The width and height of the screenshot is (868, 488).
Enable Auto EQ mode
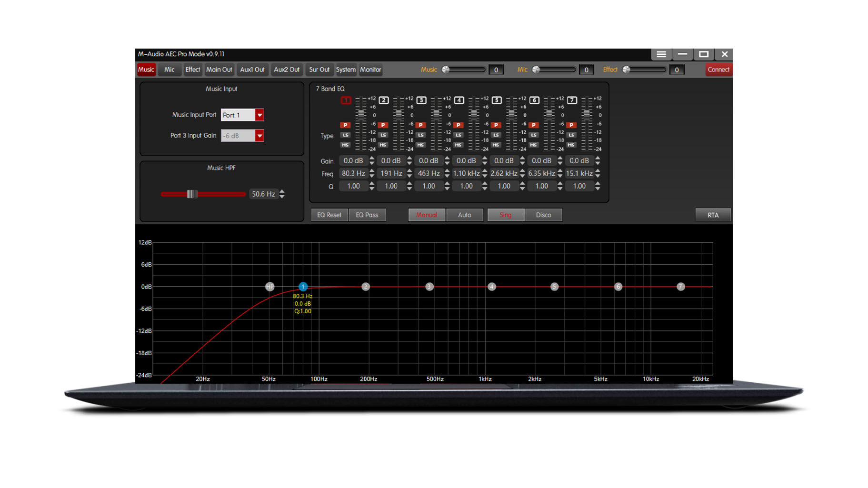[x=464, y=215]
